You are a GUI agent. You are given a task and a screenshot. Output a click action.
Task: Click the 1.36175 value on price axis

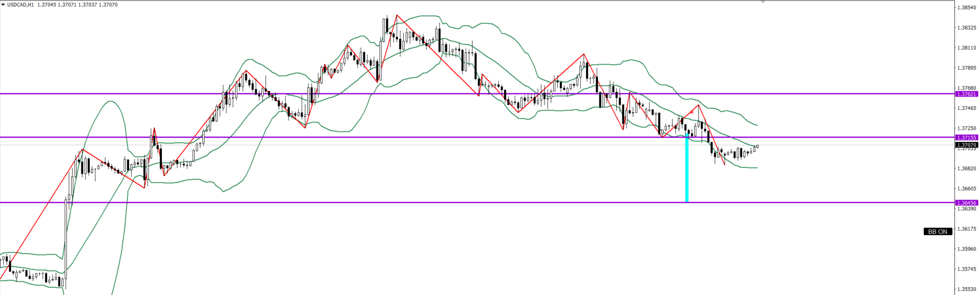pos(966,229)
